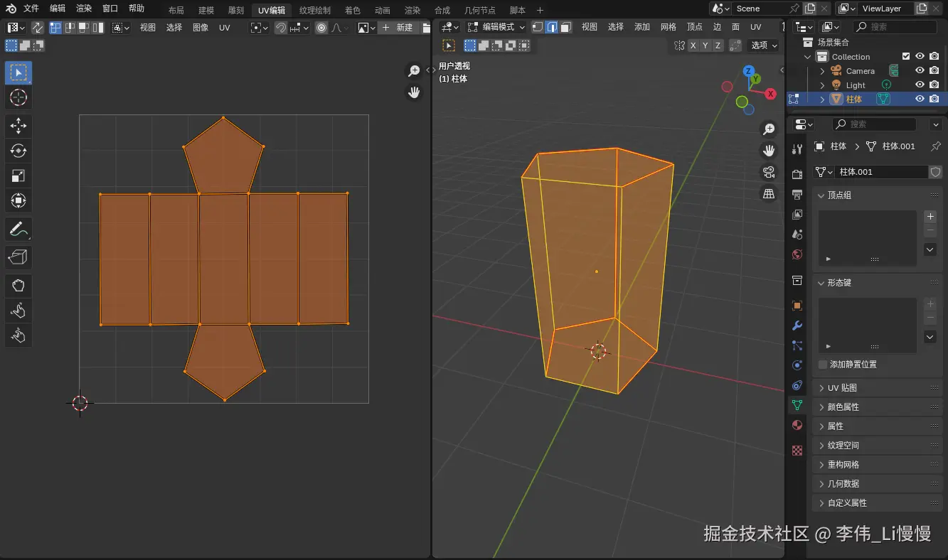Expand the Light item in outliner

(x=823, y=85)
